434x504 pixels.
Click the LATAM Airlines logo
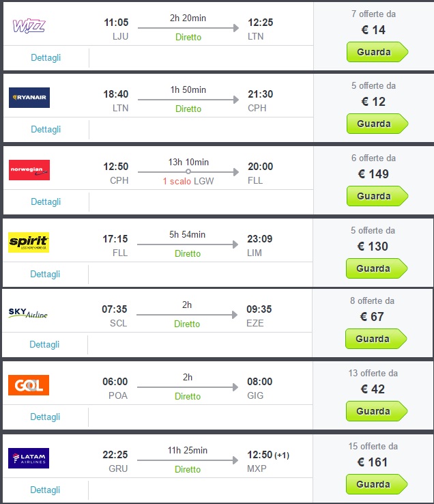(29, 458)
